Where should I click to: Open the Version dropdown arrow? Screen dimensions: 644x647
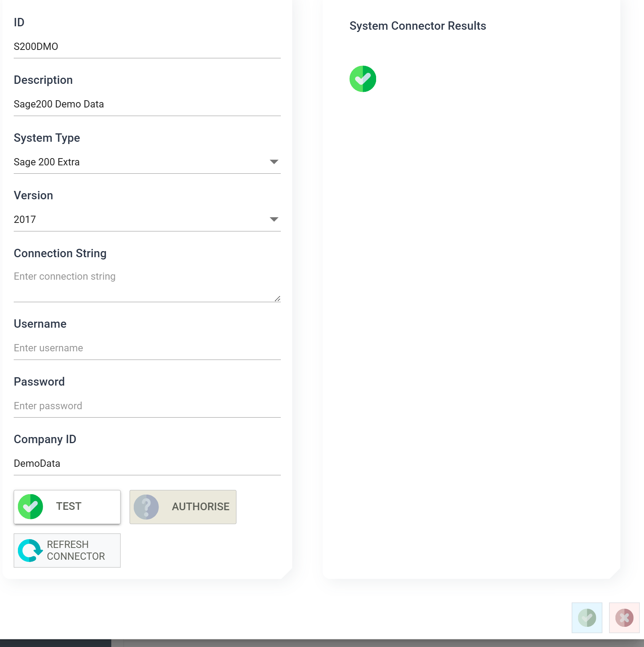274,219
